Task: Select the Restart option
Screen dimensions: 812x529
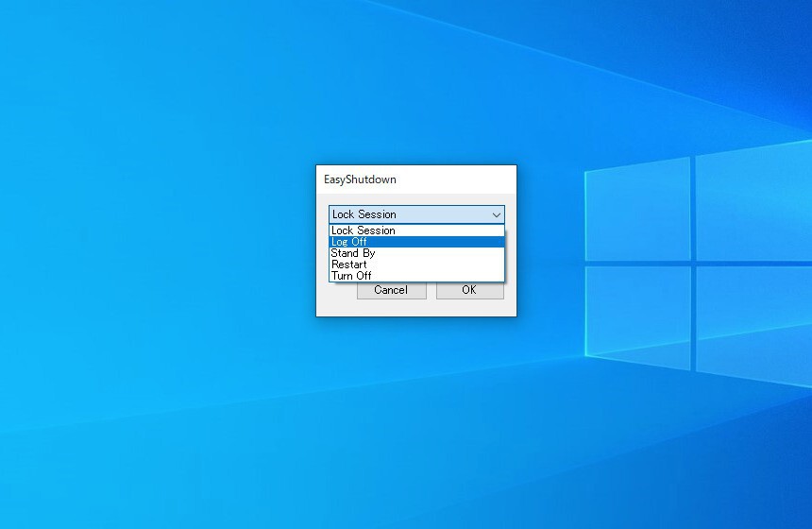Action: point(349,264)
